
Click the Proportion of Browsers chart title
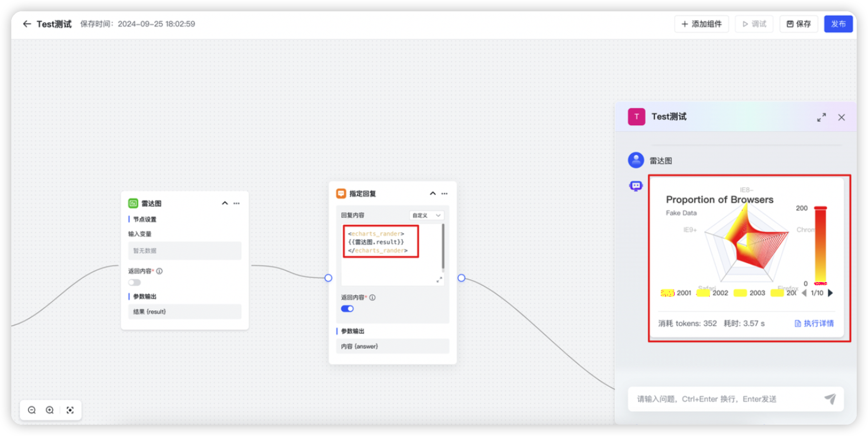click(x=720, y=199)
